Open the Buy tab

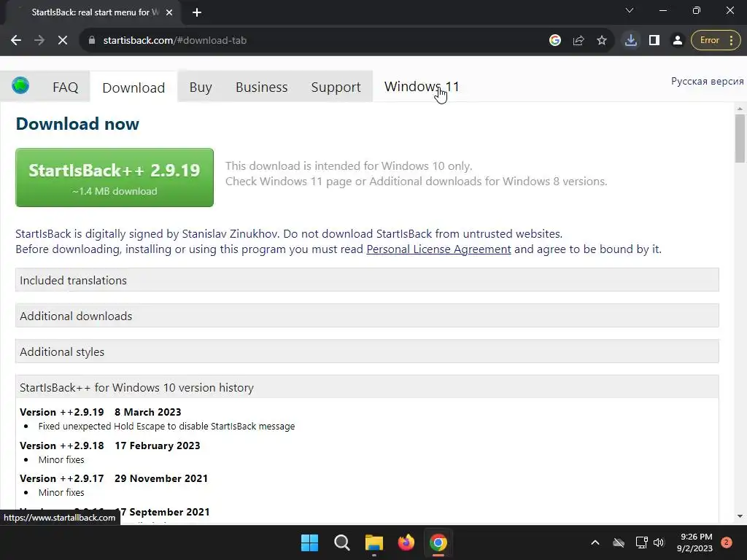[201, 87]
